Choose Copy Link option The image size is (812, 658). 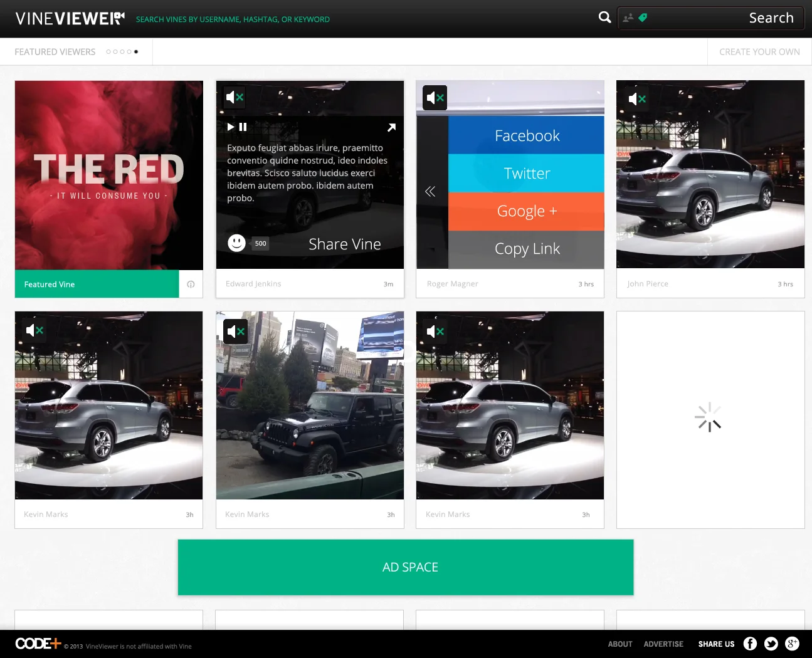527,249
